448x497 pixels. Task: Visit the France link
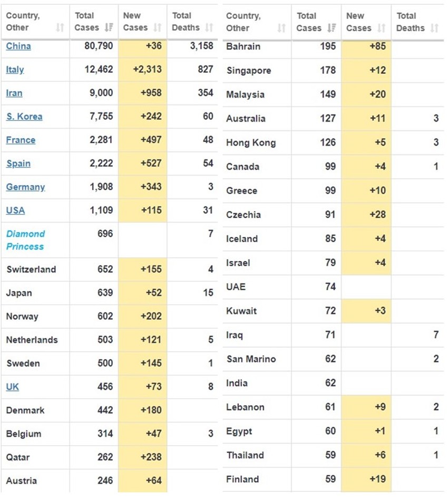pyautogui.click(x=21, y=140)
